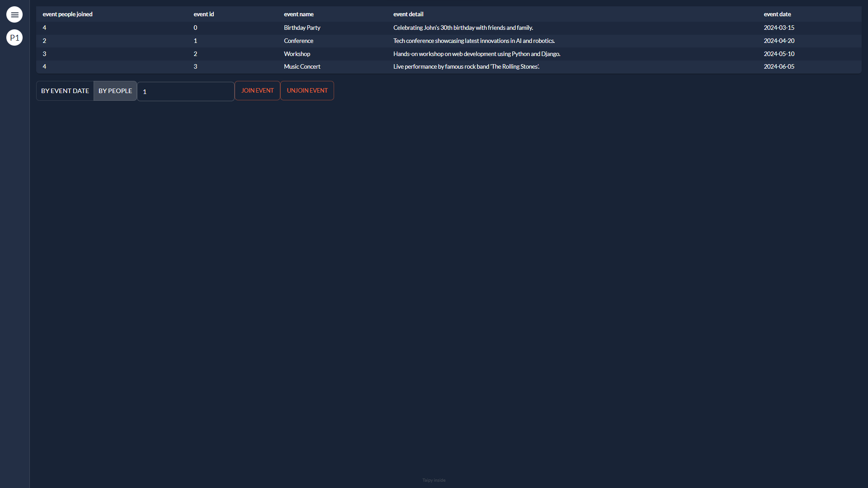
Task: Click the 'event people joined' column header
Action: (x=67, y=14)
